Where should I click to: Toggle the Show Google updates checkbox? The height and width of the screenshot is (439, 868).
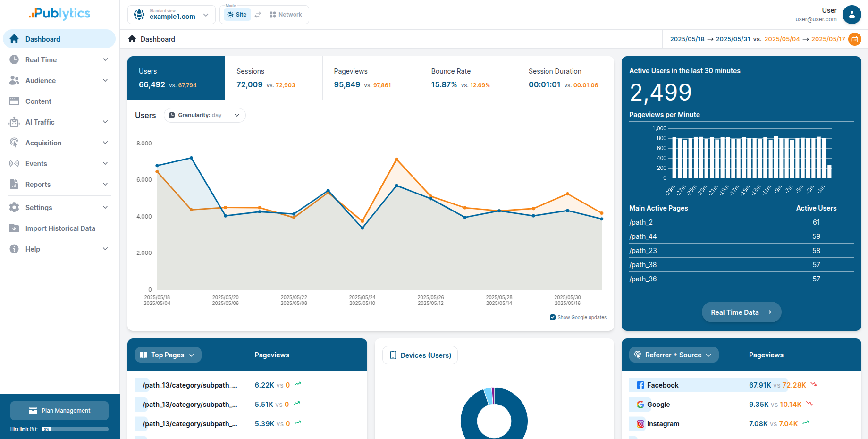click(x=552, y=317)
